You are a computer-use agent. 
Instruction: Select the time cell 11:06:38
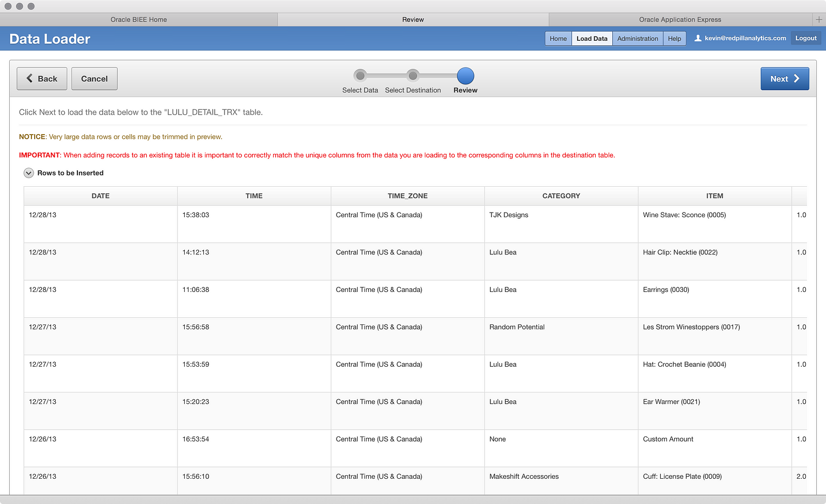254,299
